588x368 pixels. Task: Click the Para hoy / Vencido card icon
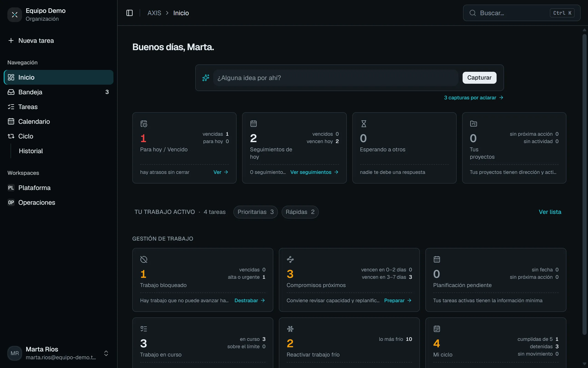(x=144, y=124)
